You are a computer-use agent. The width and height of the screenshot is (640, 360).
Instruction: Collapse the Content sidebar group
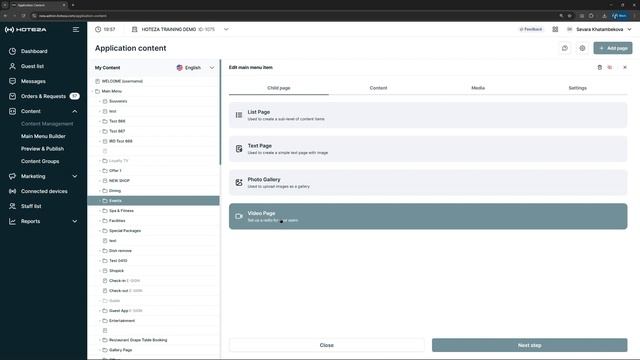click(75, 111)
